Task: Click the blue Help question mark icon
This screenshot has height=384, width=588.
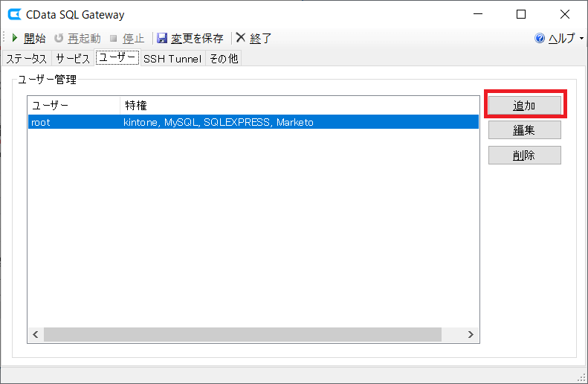Action: pyautogui.click(x=540, y=38)
